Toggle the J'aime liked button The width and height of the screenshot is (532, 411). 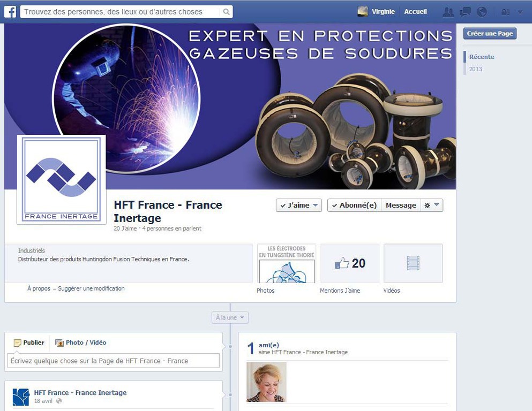[299, 205]
